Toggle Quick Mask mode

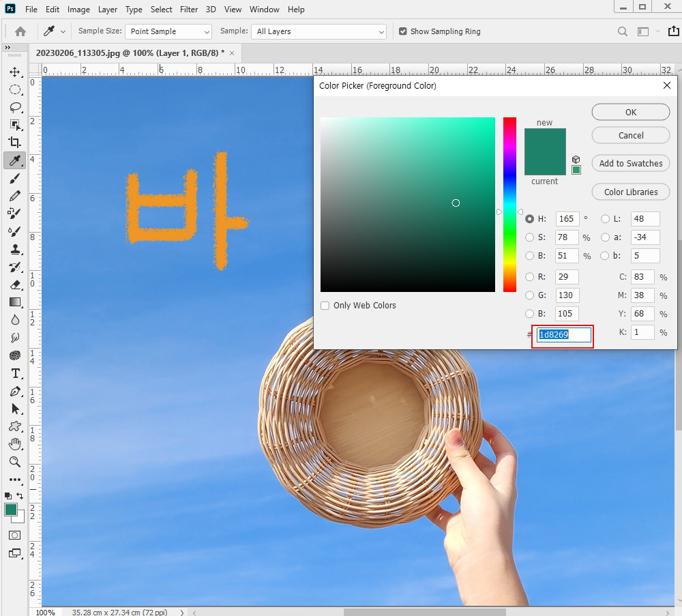click(x=15, y=535)
